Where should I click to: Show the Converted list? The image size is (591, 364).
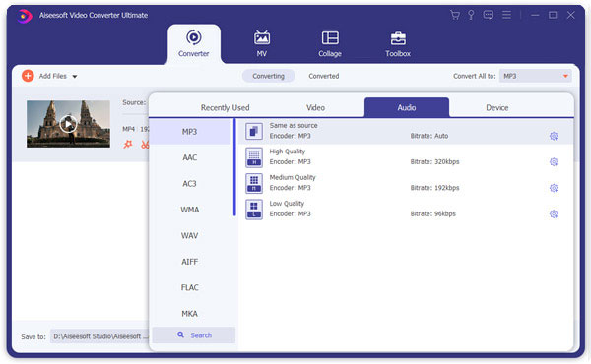324,76
